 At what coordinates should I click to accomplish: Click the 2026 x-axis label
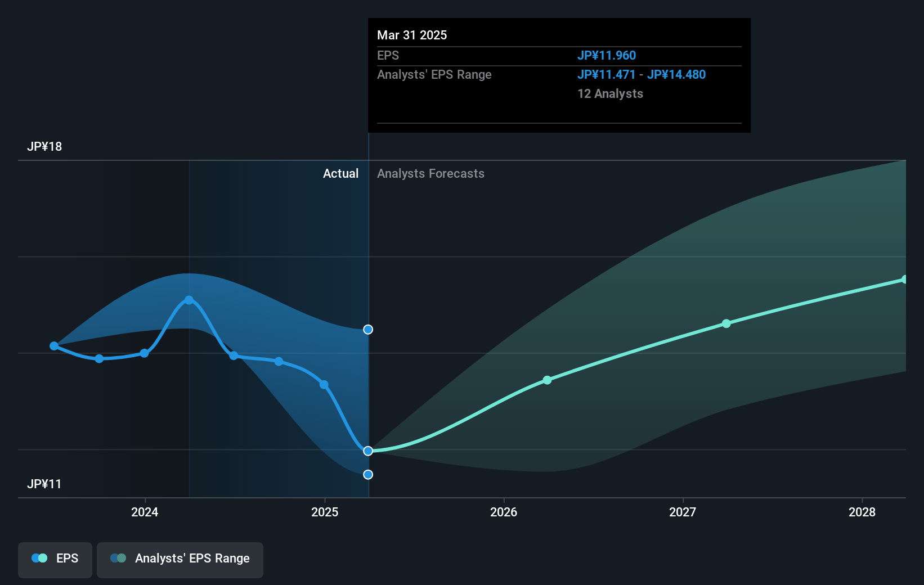[504, 512]
